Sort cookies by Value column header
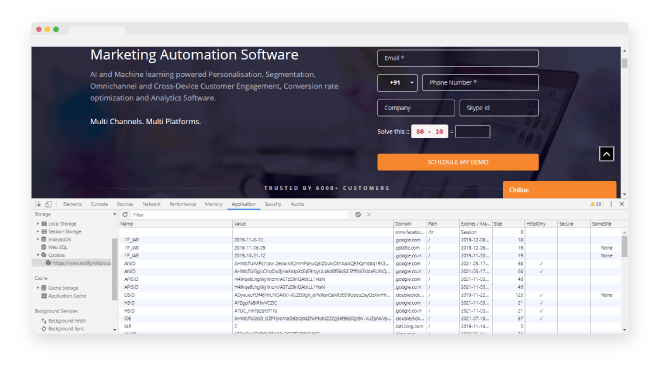Image resolution: width=660 pixels, height=370 pixels. (x=313, y=224)
